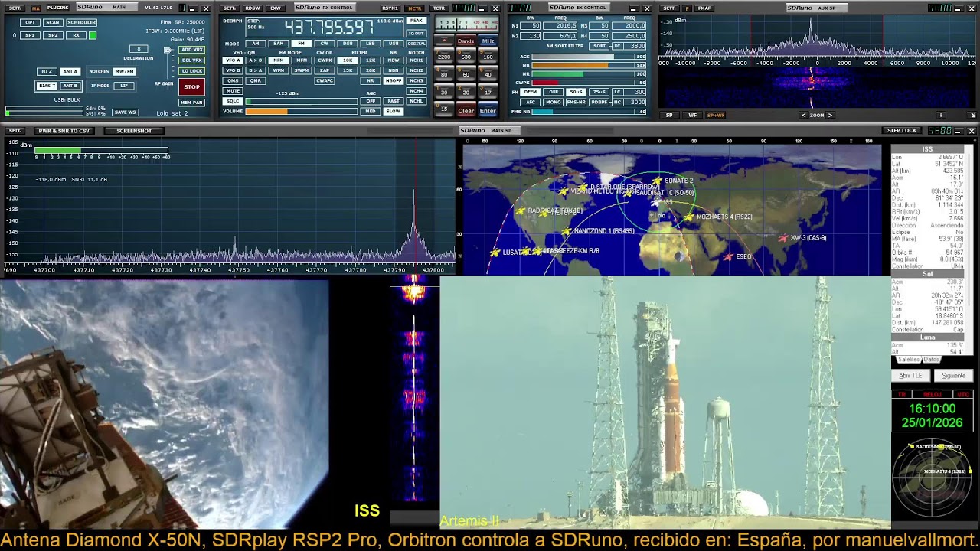Toggle NFM mode in RX Control
Screen dimensions: 980x551
click(279, 60)
